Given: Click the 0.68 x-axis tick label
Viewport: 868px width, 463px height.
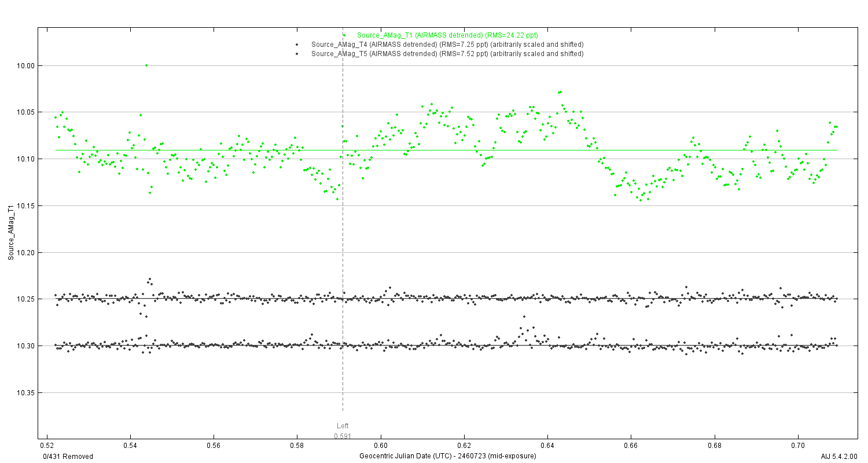Looking at the screenshot, I should click(715, 446).
